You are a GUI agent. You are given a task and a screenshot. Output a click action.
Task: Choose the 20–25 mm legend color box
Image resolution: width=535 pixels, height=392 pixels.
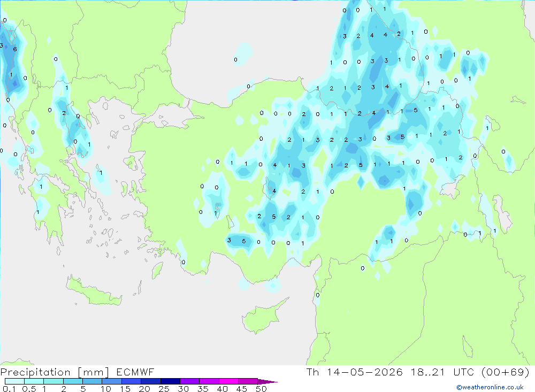151,381
